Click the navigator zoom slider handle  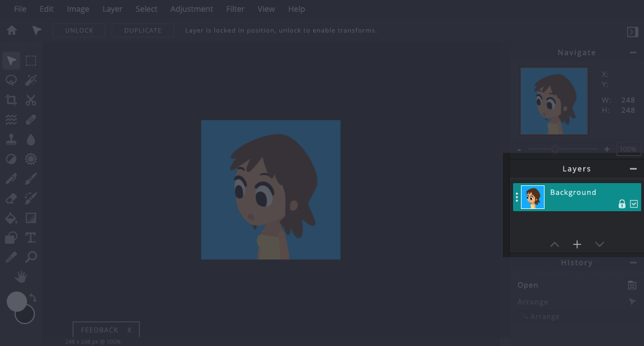pos(555,149)
